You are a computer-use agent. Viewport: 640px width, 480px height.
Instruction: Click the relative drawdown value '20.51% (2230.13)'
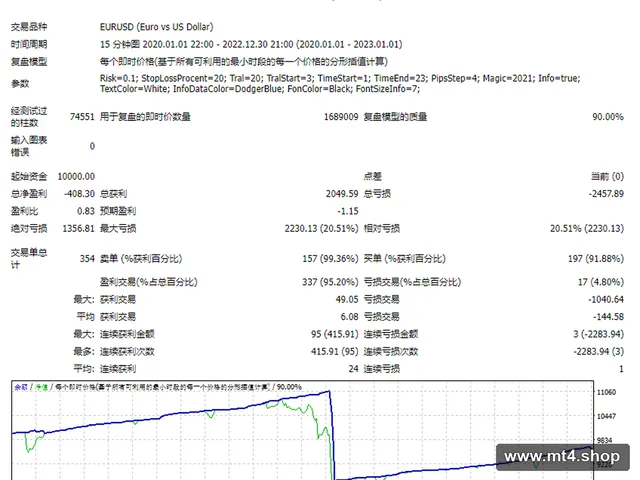pyautogui.click(x=587, y=228)
